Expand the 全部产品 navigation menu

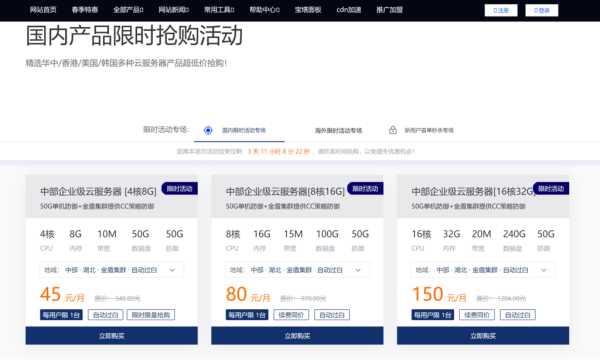[x=128, y=10]
